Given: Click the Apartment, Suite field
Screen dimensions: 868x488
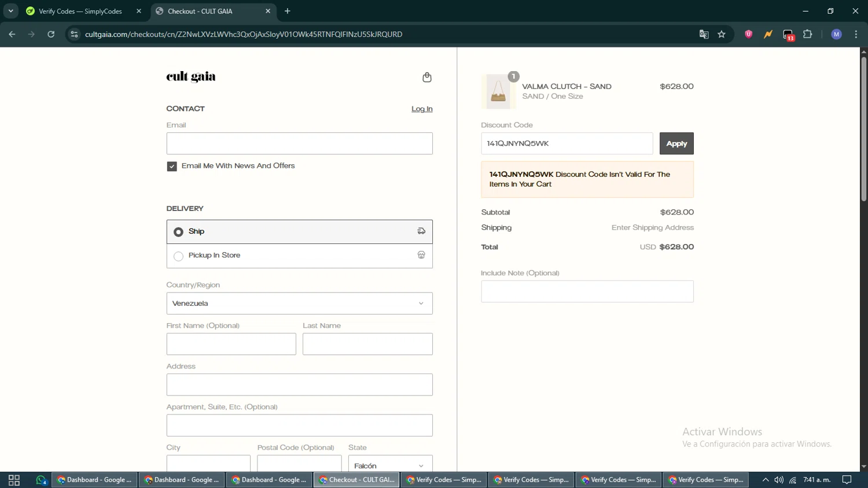Looking at the screenshot, I should click(300, 426).
